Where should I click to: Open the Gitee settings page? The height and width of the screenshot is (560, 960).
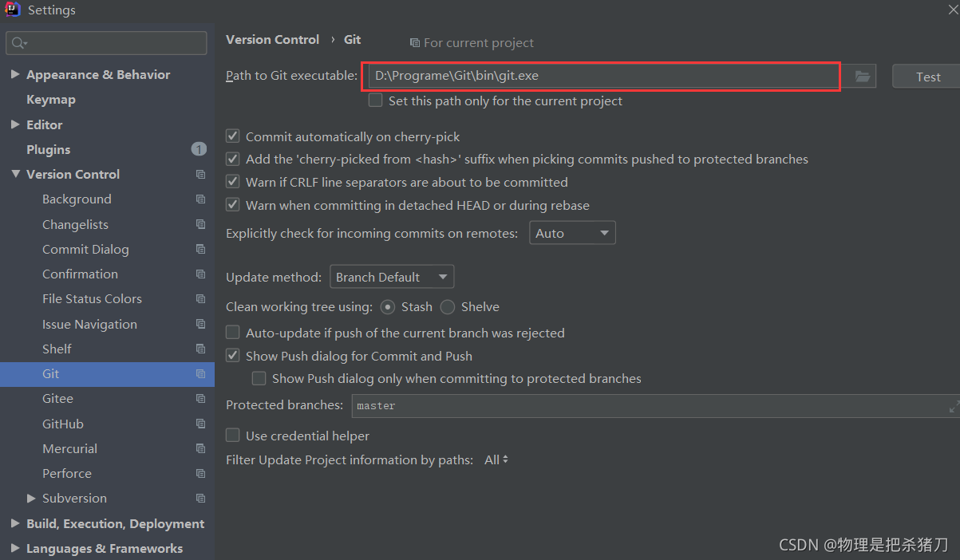[57, 398]
